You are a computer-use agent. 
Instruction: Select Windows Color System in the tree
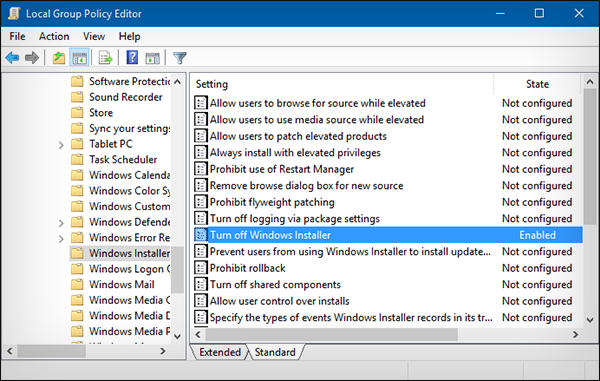click(129, 190)
